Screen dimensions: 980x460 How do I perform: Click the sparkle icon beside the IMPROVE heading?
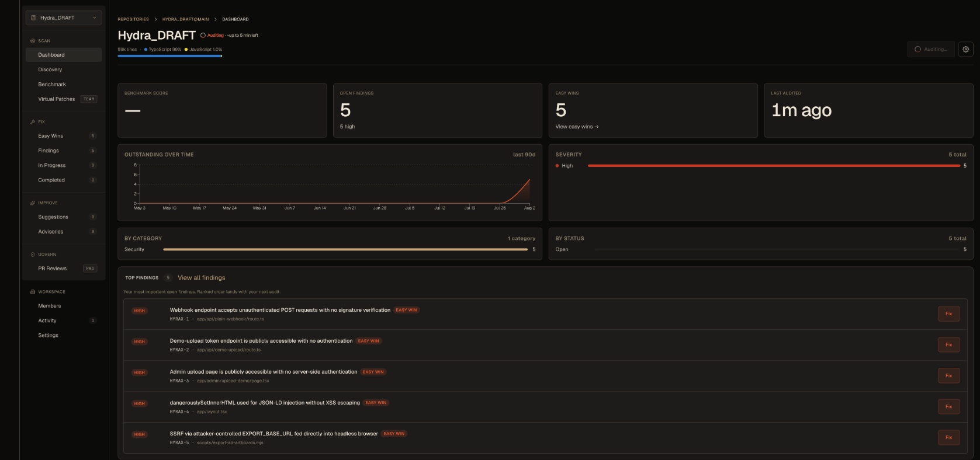pyautogui.click(x=33, y=203)
